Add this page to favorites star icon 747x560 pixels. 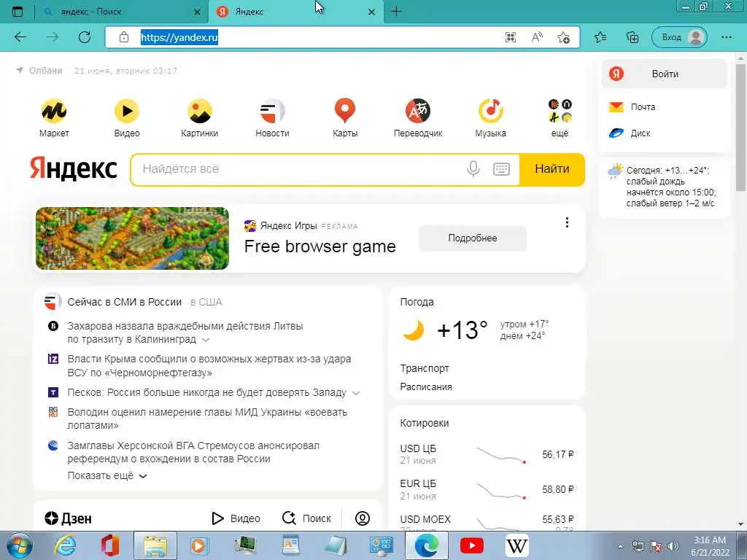(x=564, y=38)
